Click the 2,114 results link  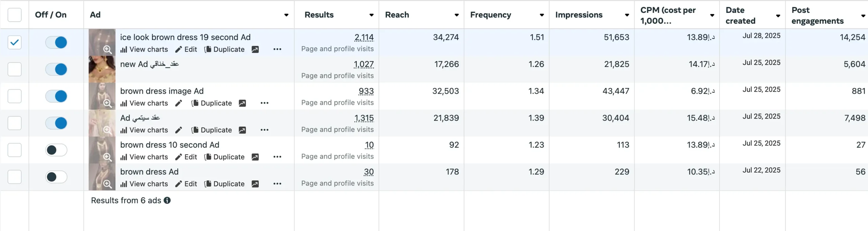coord(364,37)
